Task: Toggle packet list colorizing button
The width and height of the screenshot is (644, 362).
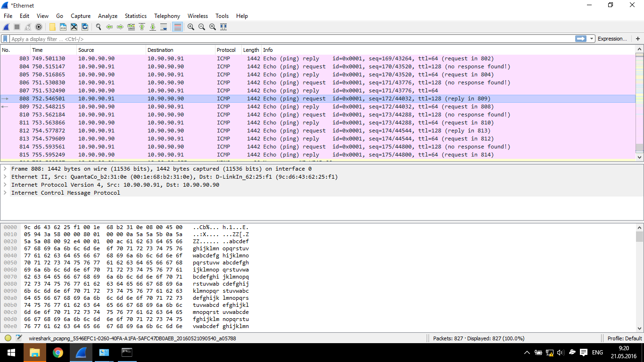Action: tap(177, 27)
